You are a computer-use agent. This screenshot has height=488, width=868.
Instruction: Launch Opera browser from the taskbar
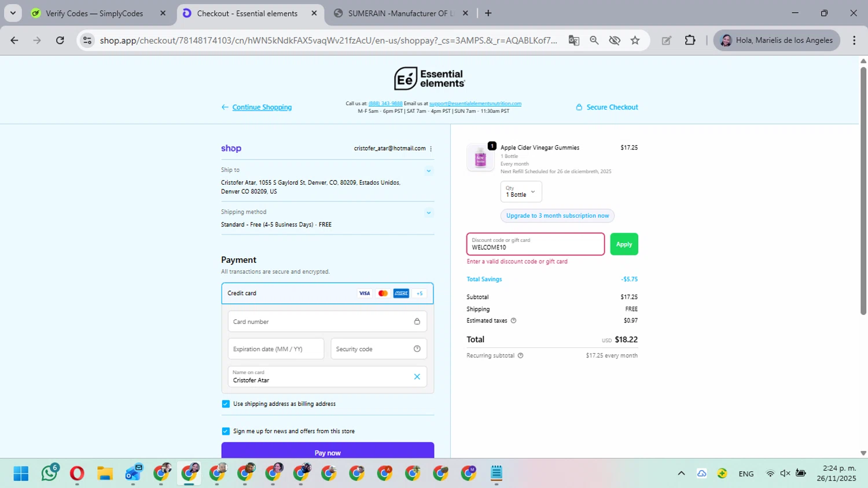[x=77, y=474]
